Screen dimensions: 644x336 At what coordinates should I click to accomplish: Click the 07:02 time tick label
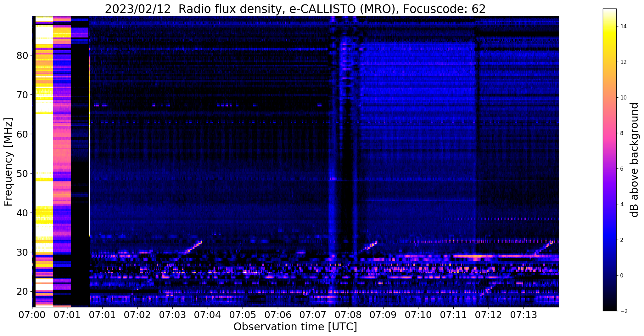click(x=137, y=315)
